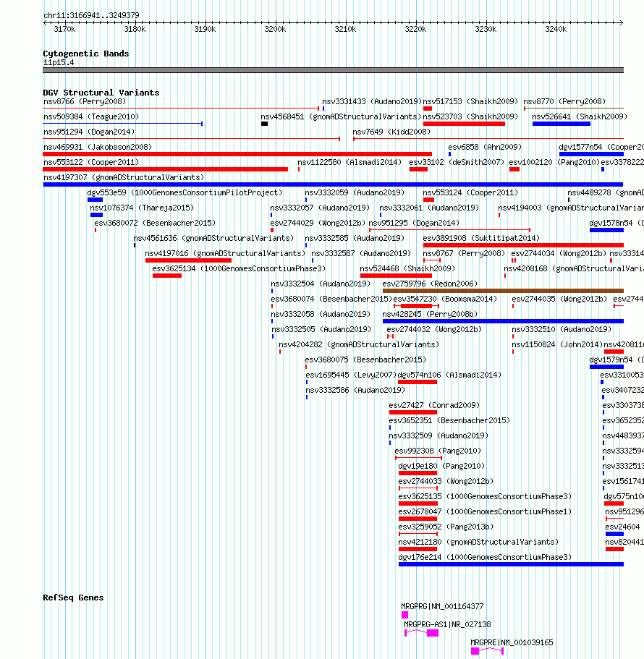Image resolution: width=644 pixels, height=659 pixels.
Task: Select the blue esv24604 variant bar
Action: (614, 534)
